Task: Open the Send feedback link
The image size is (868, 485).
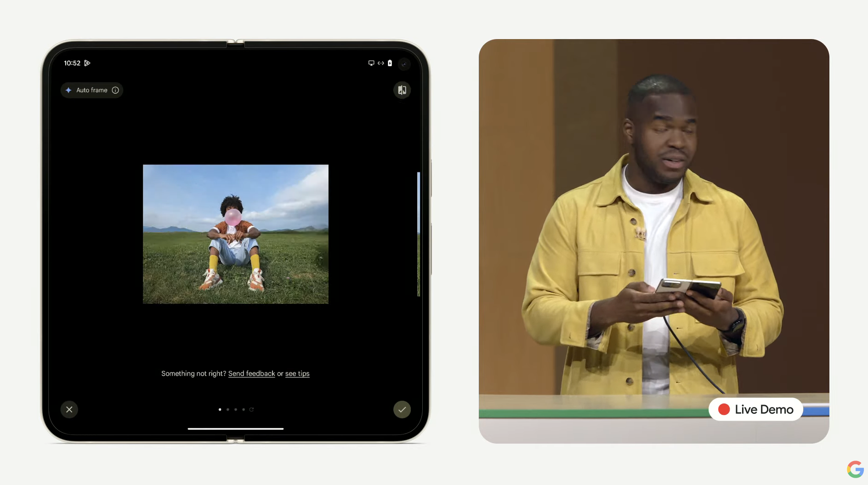Action: [251, 374]
